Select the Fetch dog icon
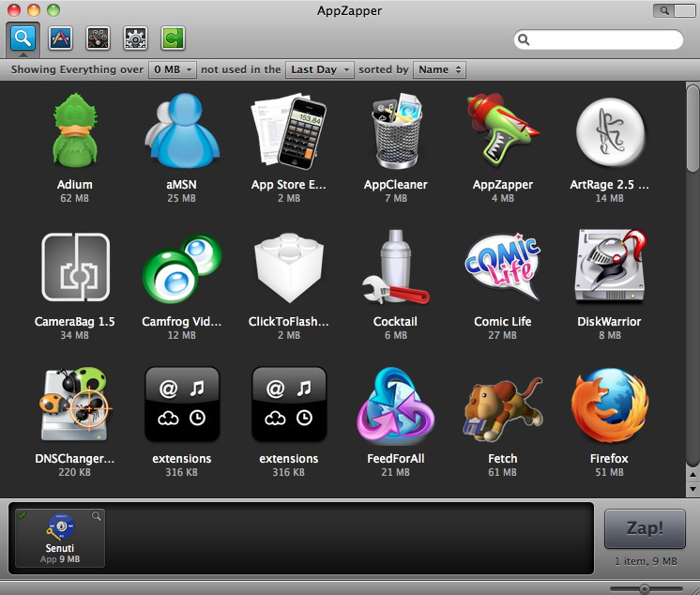 click(x=503, y=410)
